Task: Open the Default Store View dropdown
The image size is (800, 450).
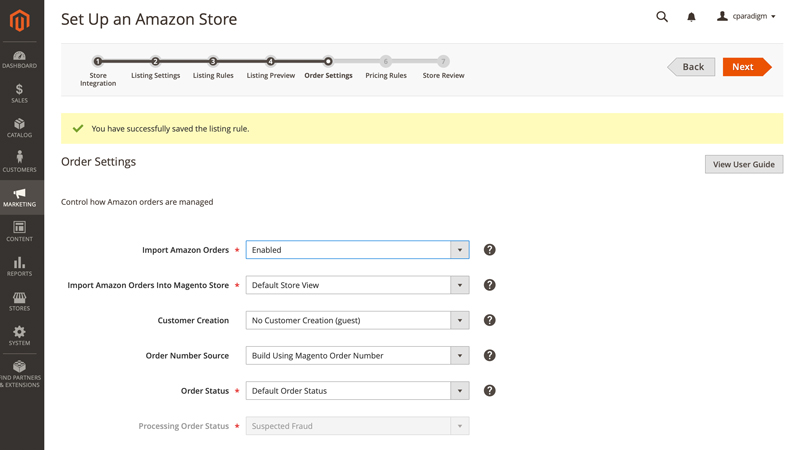Action: (357, 285)
